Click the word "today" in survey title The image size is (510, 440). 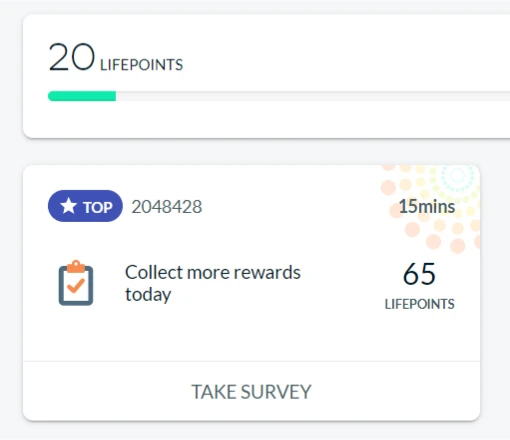click(148, 295)
